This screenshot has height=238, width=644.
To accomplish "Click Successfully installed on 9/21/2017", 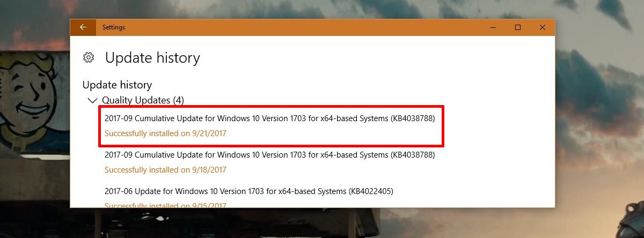I will (165, 133).
